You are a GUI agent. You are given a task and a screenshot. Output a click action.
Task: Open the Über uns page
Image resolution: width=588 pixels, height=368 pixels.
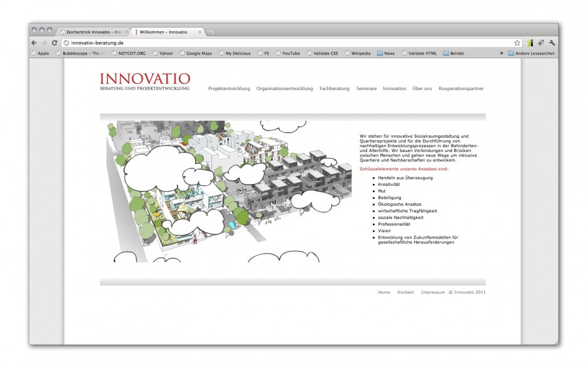coord(422,88)
